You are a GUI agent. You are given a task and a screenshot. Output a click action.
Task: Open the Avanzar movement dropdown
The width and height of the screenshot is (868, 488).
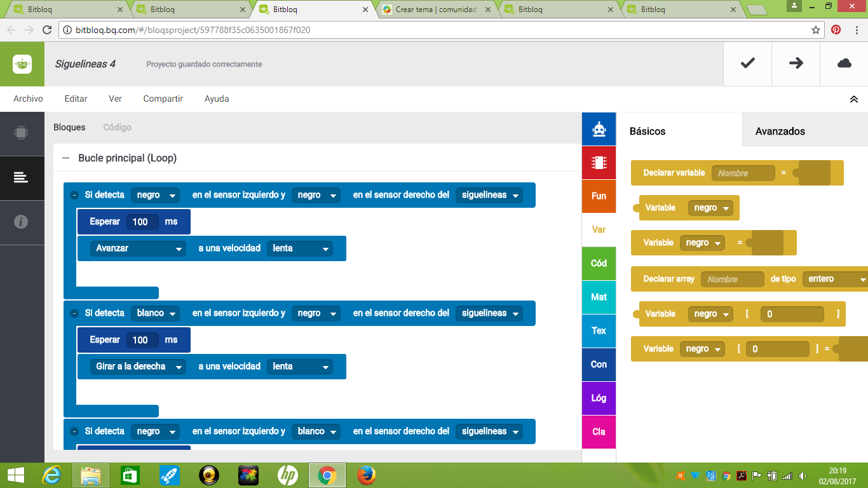point(138,248)
